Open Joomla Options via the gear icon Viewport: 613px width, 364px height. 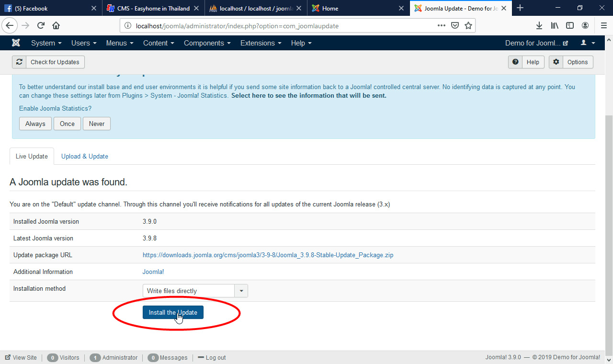tap(556, 62)
